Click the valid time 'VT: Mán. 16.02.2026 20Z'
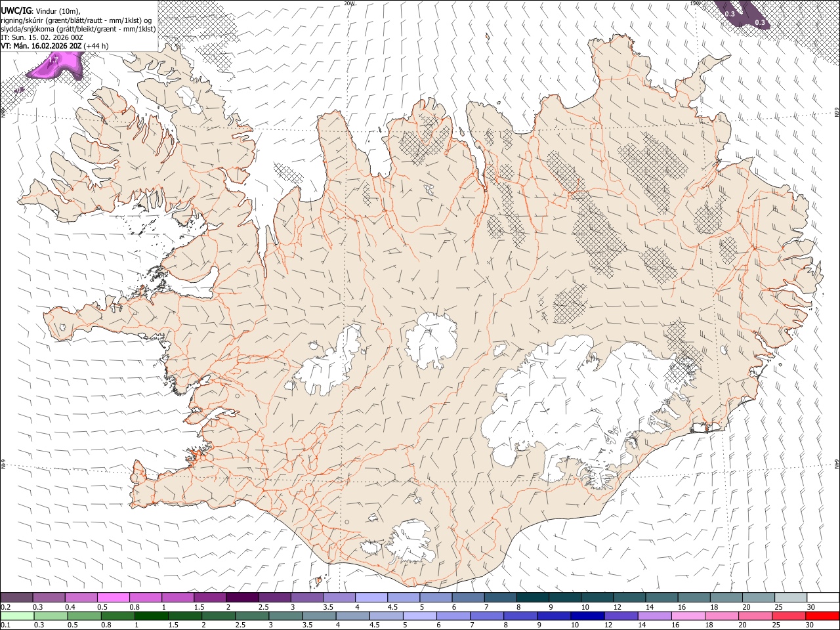This screenshot has height=630, width=840. click(x=41, y=46)
